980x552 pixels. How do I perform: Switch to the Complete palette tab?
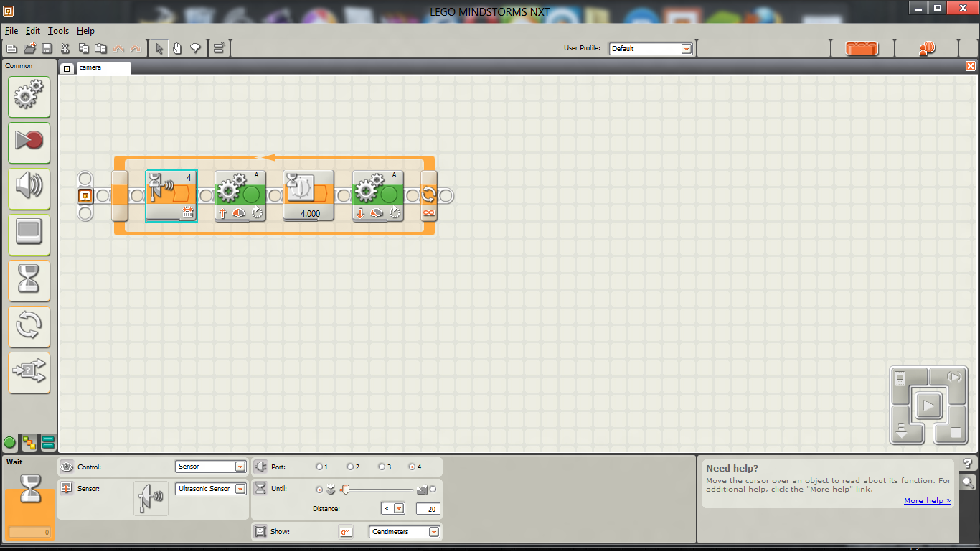click(29, 443)
